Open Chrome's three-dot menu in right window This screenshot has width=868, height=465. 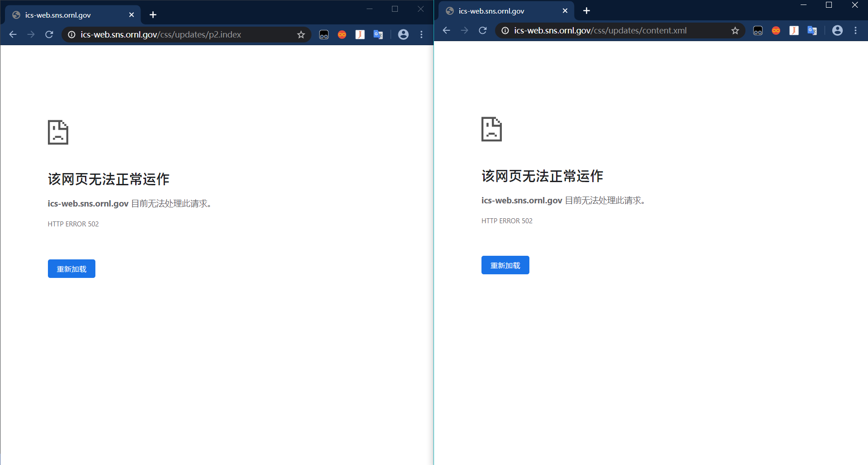pos(856,31)
